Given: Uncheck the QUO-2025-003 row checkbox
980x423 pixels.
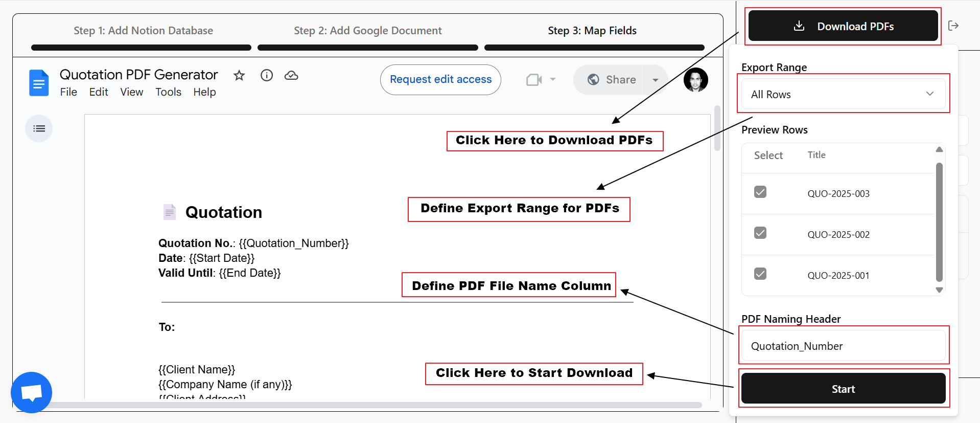Looking at the screenshot, I should pos(760,192).
